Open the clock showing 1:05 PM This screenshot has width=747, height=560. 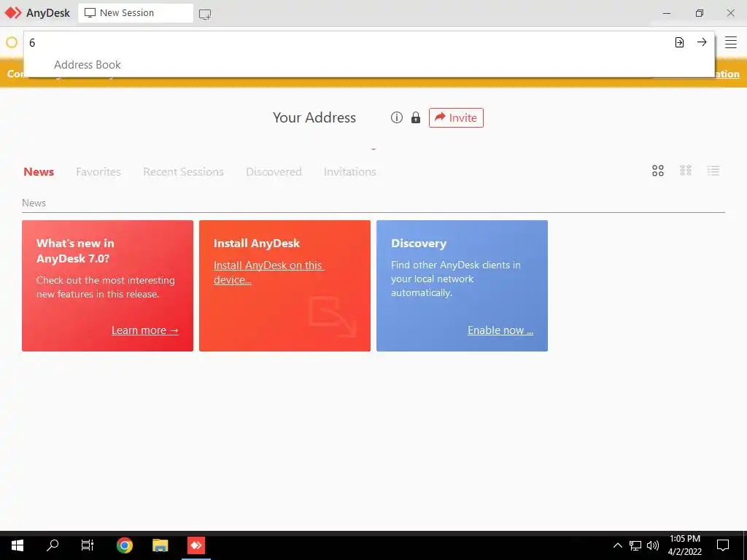684,545
